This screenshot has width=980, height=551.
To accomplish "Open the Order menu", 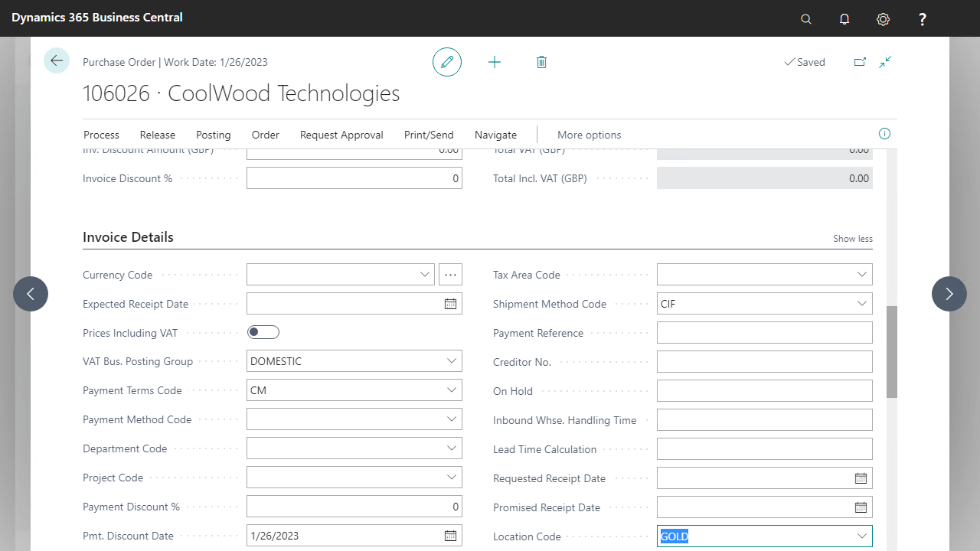I will [266, 135].
